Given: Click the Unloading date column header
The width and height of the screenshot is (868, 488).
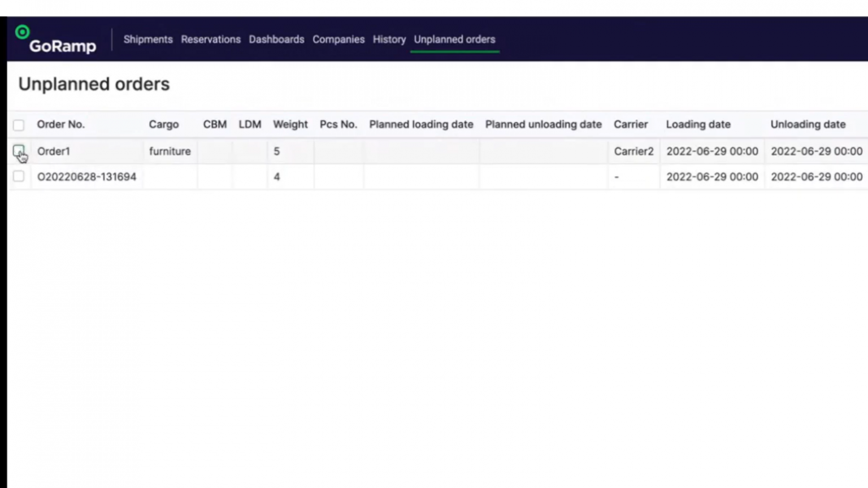Looking at the screenshot, I should 808,124.
